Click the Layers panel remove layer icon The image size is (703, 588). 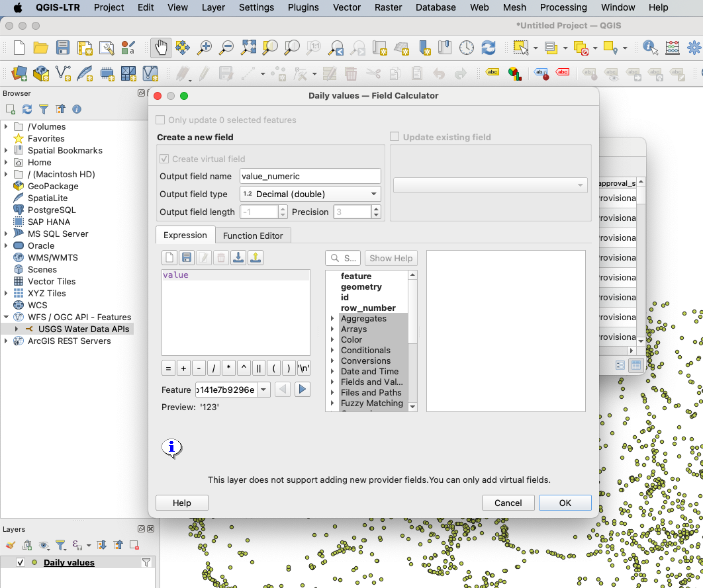(134, 545)
